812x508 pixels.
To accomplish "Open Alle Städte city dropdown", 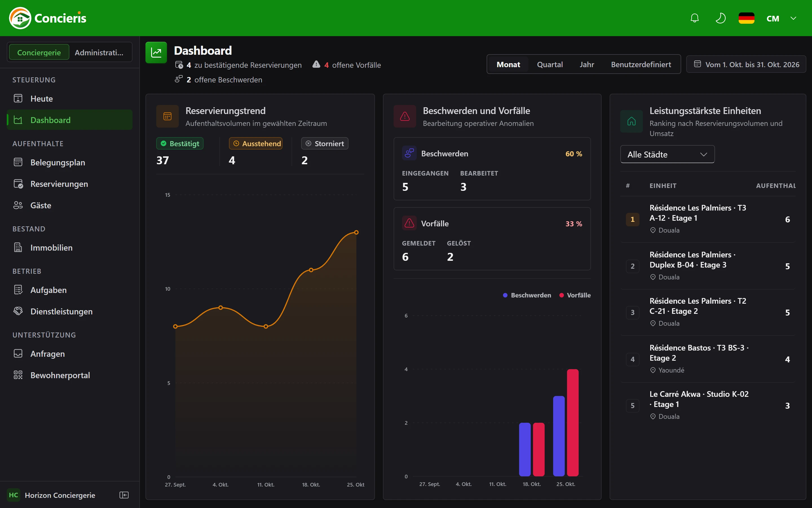I will click(667, 154).
